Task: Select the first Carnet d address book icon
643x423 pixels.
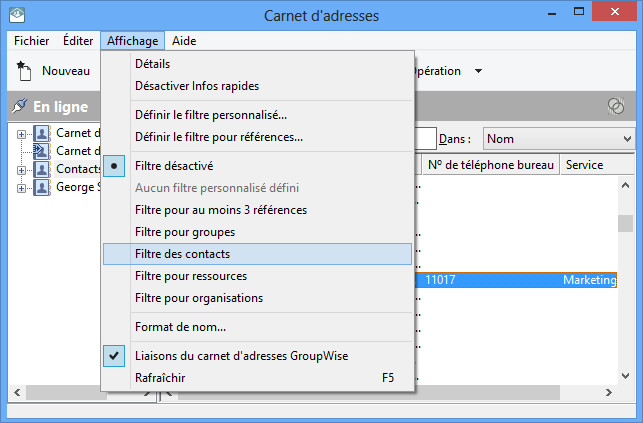Action: click(42, 133)
